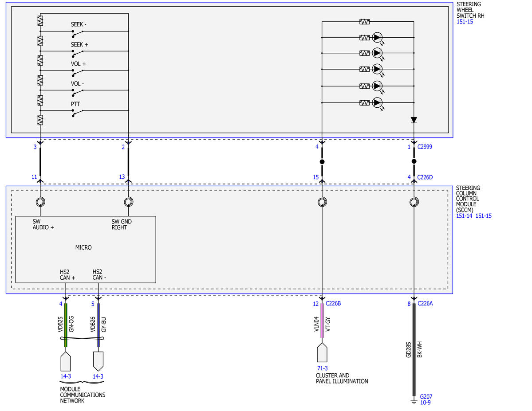Click the 14-3 link under HS2 CAN +
The image size is (532, 411).
66,376
